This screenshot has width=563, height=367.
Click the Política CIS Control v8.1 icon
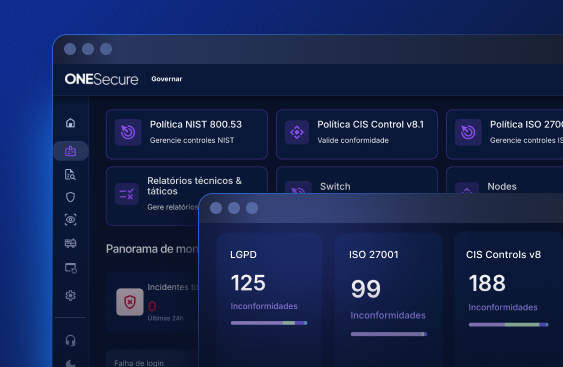(x=297, y=132)
